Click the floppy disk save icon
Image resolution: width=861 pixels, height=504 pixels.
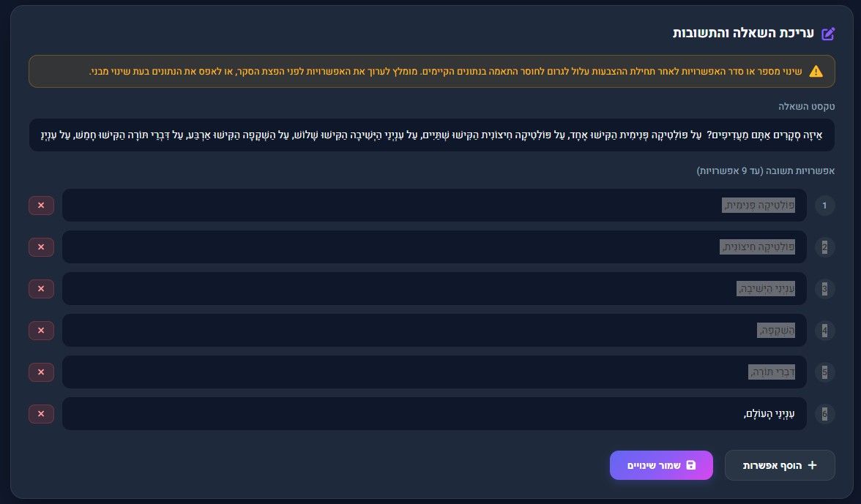tap(691, 465)
